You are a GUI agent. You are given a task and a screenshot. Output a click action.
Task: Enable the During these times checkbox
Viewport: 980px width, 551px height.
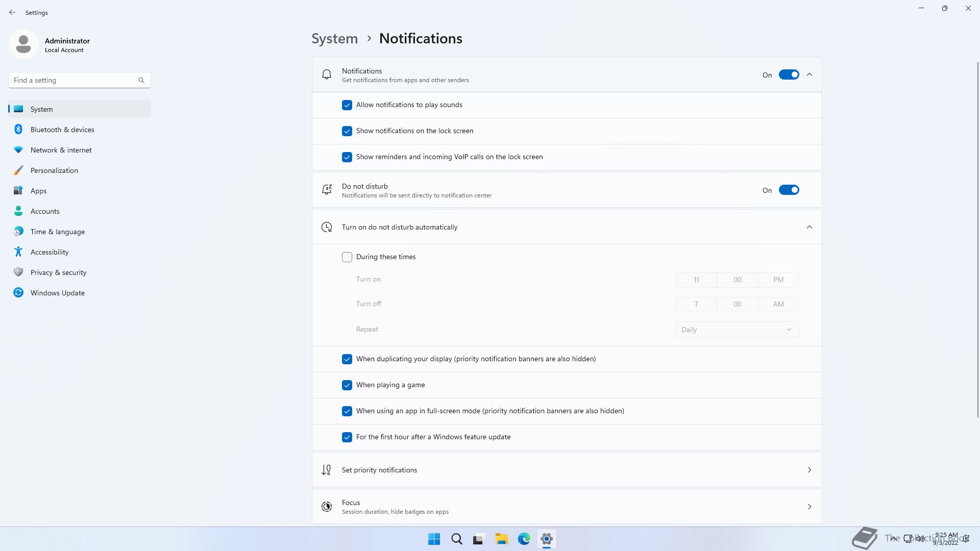click(x=347, y=257)
